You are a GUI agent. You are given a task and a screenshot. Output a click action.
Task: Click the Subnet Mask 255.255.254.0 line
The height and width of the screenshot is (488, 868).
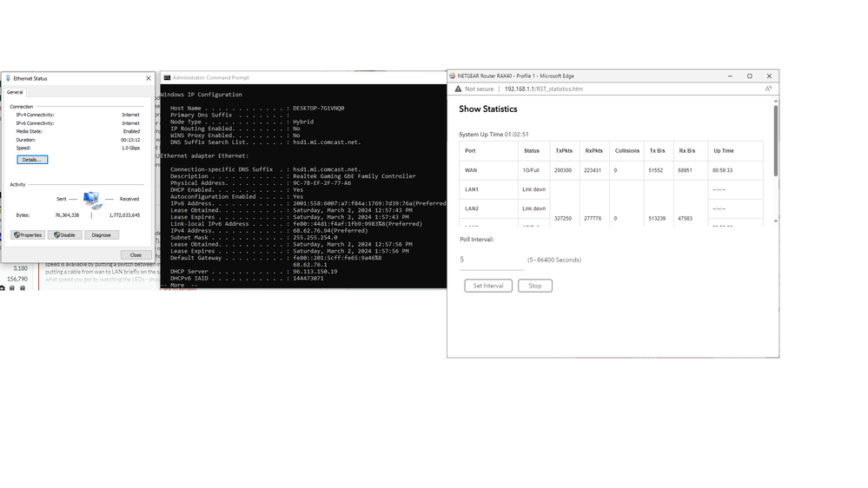coord(254,237)
